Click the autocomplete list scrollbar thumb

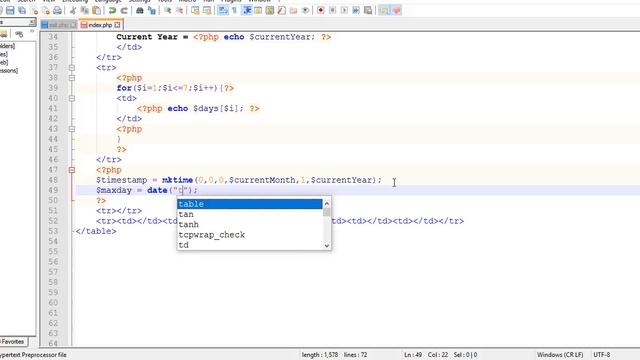(x=327, y=212)
